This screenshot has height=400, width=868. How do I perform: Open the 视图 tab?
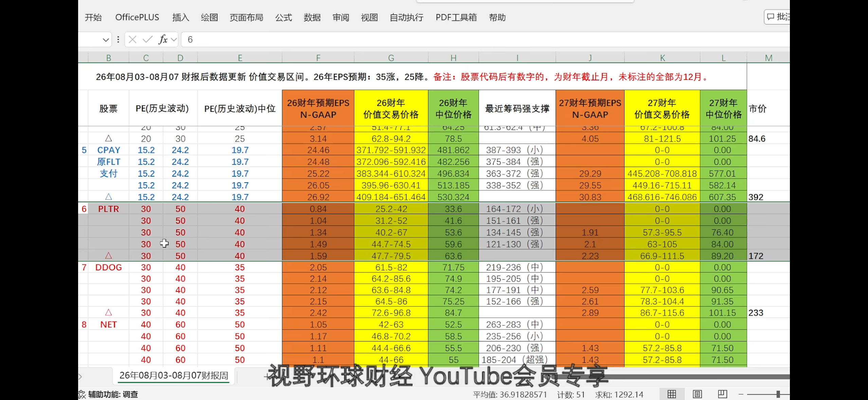click(369, 17)
